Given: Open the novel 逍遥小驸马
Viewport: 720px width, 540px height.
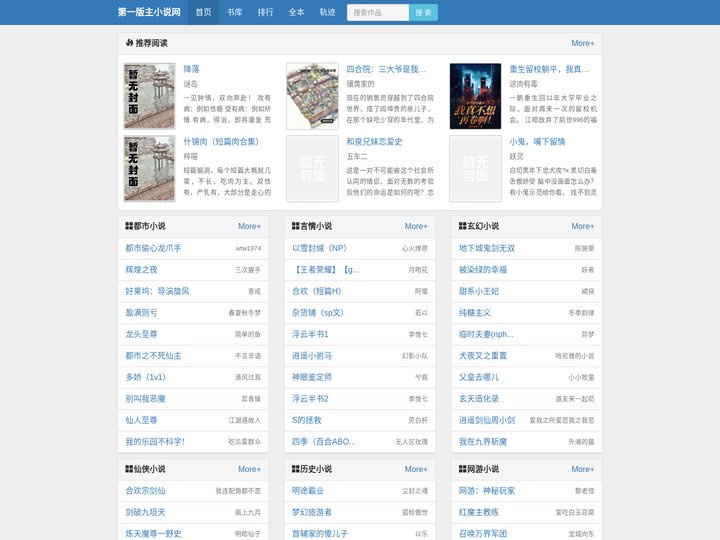Looking at the screenshot, I should 312,356.
